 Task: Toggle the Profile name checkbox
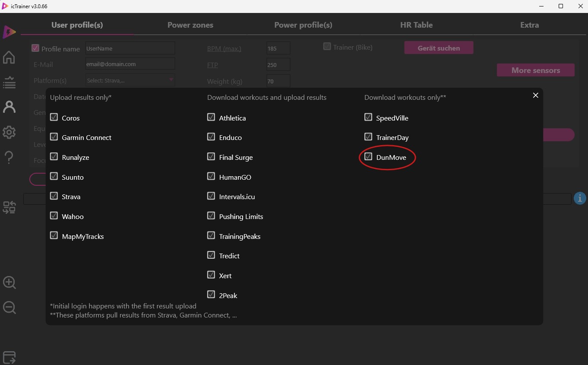click(35, 48)
